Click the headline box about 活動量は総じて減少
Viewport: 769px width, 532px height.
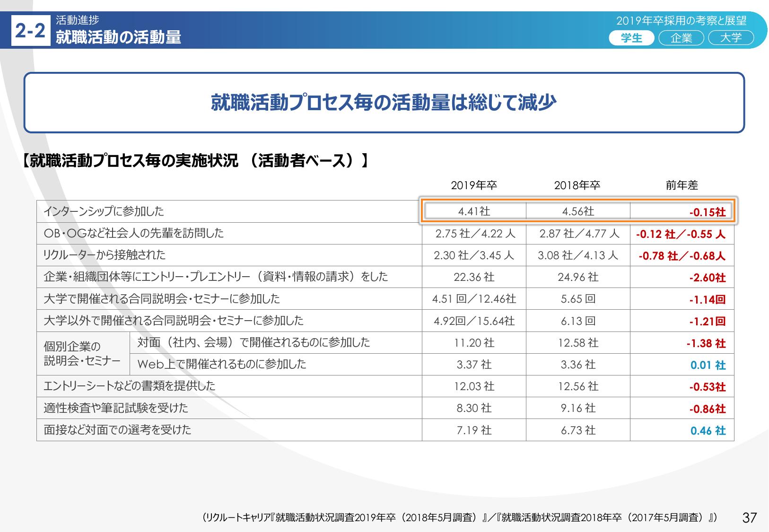(x=384, y=103)
